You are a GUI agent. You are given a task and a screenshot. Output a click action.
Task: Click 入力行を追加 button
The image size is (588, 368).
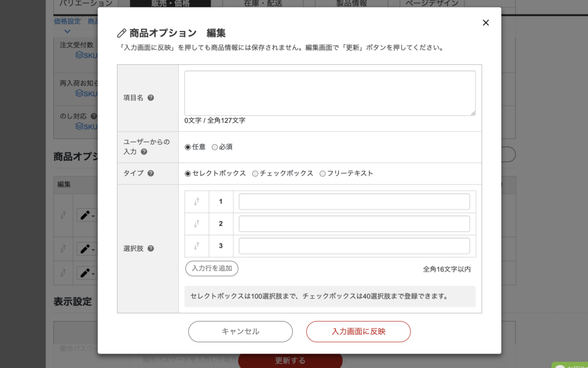[212, 268]
